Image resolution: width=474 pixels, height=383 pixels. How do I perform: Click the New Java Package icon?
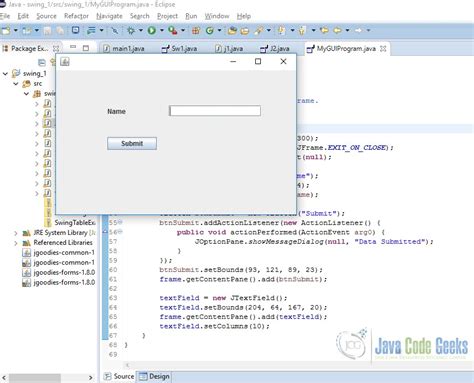click(x=196, y=31)
